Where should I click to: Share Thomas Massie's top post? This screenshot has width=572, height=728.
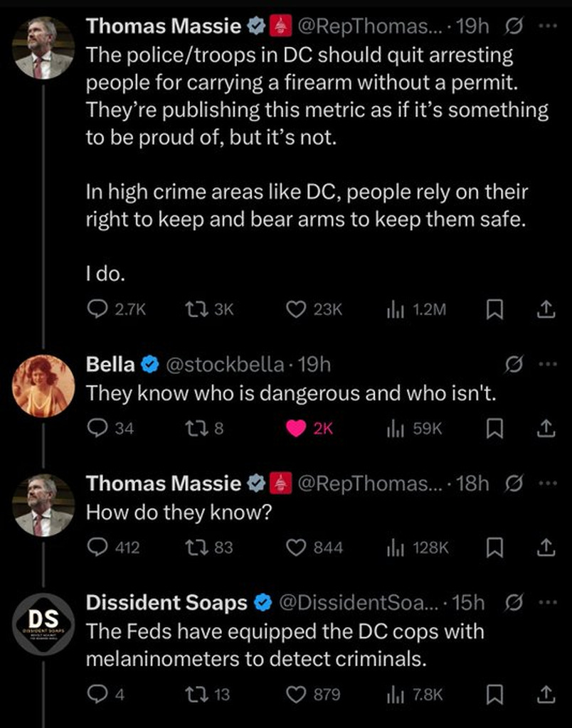tap(544, 309)
